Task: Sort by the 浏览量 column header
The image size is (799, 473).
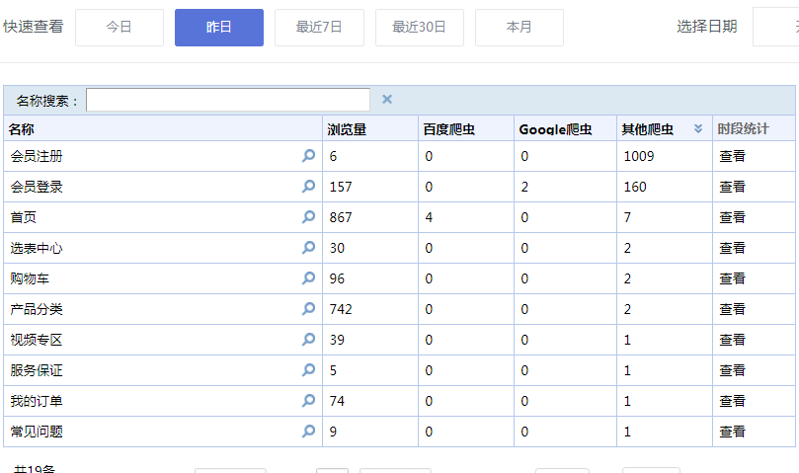Action: [x=370, y=128]
